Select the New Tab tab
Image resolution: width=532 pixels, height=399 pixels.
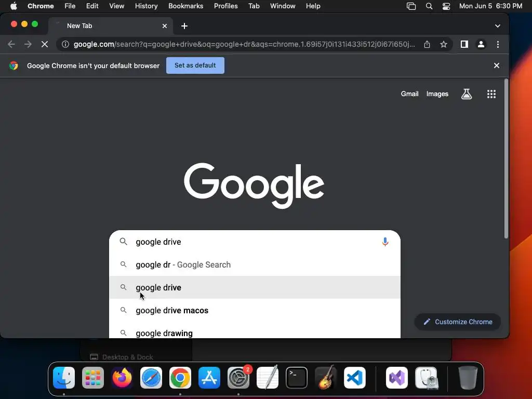(110, 26)
